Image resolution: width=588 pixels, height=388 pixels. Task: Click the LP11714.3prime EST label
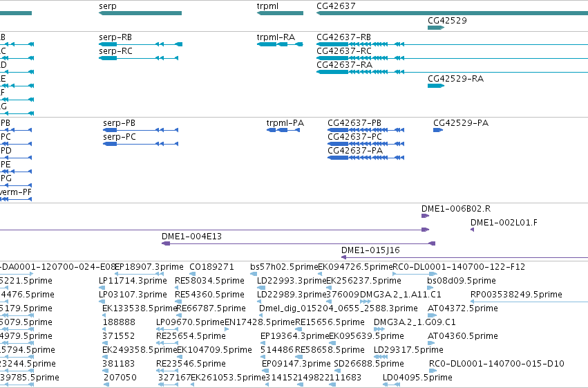coord(133,281)
